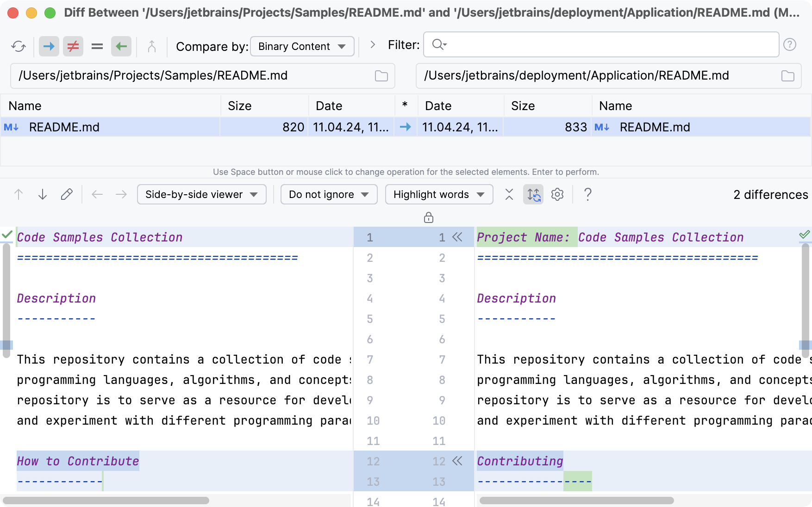
Task: Toggle the 'Show equal files' equals-sign filter
Action: pyautogui.click(x=97, y=46)
